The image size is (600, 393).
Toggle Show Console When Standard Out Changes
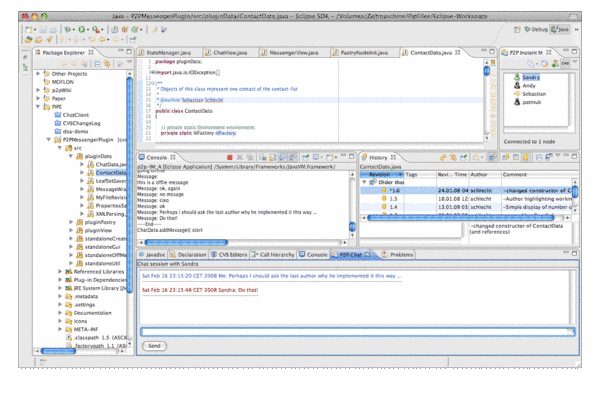point(283,157)
